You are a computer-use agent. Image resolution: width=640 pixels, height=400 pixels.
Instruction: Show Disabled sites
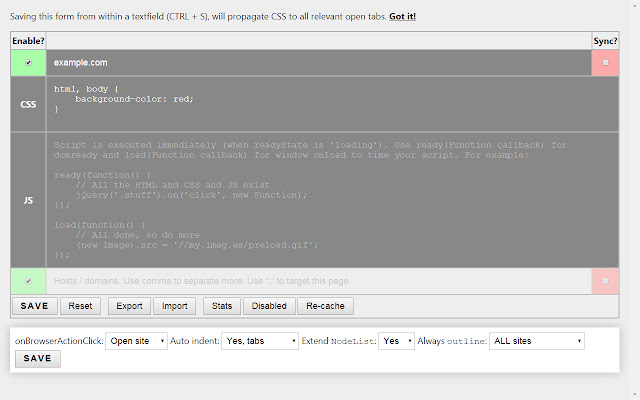(x=269, y=306)
